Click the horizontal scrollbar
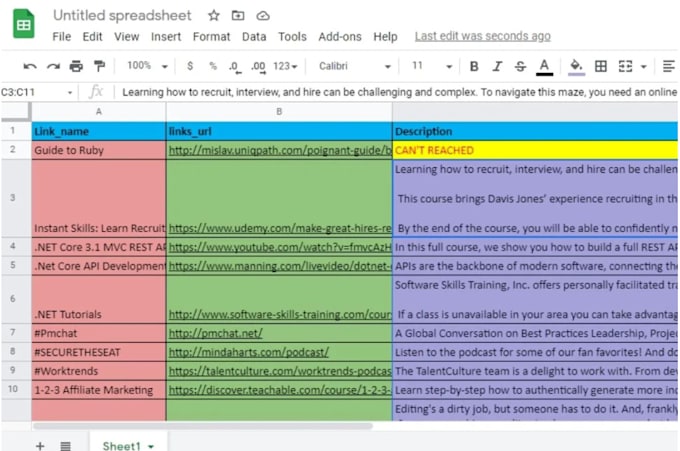The width and height of the screenshot is (680, 451). [203, 426]
